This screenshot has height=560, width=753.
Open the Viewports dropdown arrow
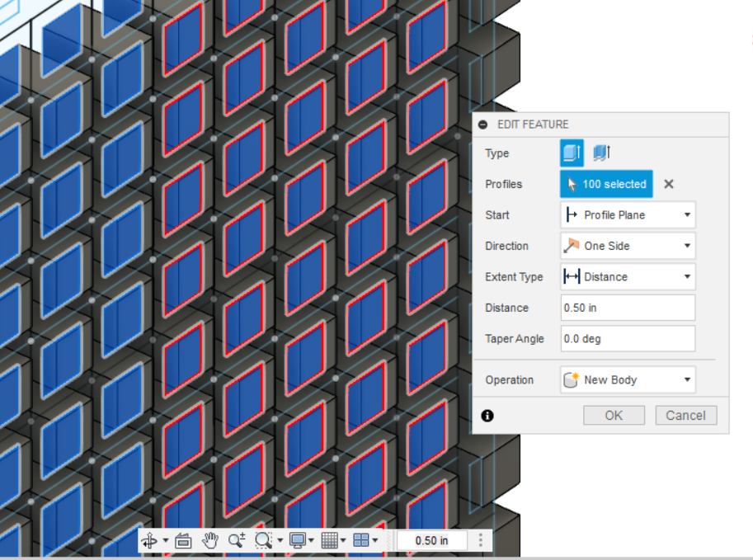tap(375, 540)
